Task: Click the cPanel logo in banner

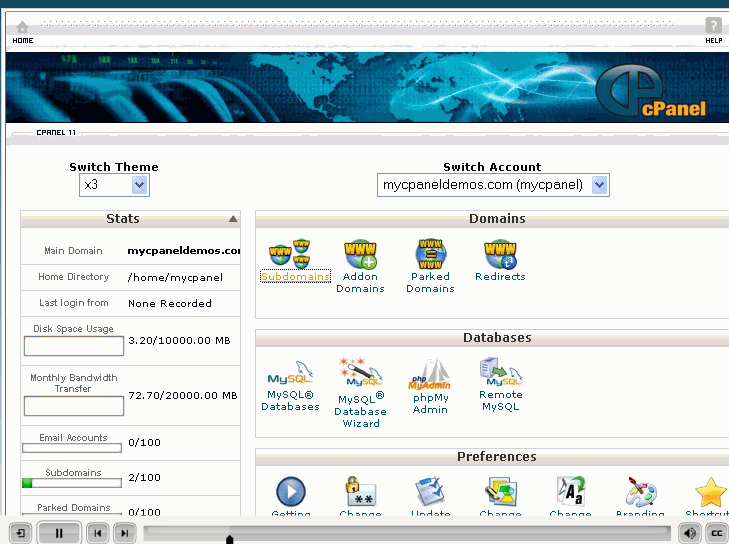Action: 651,91
